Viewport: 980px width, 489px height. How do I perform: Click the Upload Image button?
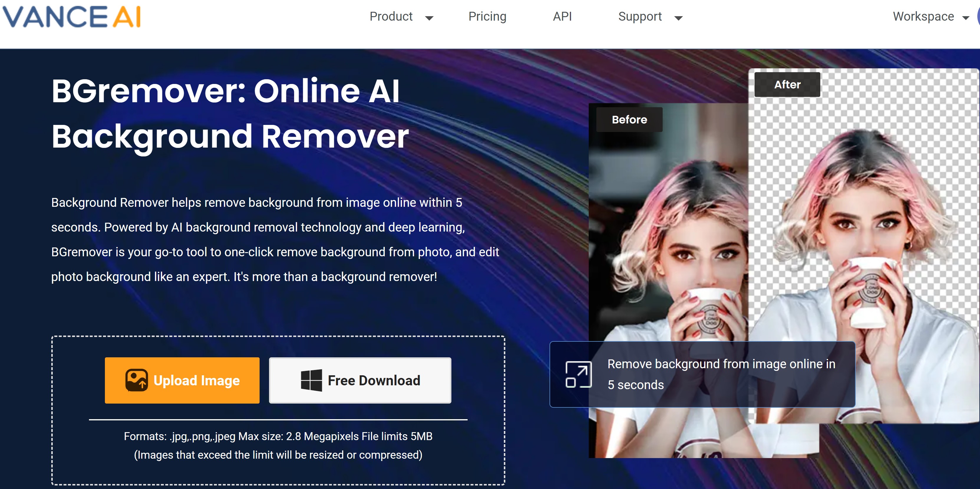pyautogui.click(x=182, y=380)
